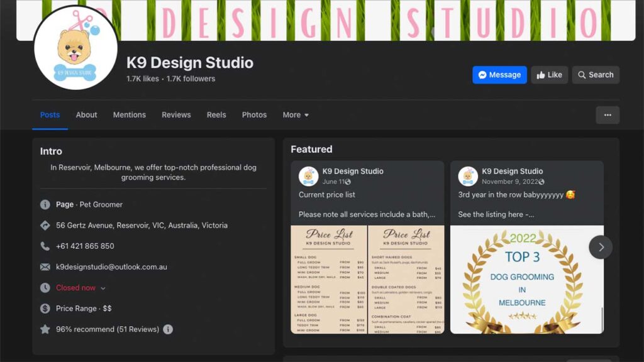Open the three-dot page options menu
This screenshot has width=644, height=362.
[608, 115]
